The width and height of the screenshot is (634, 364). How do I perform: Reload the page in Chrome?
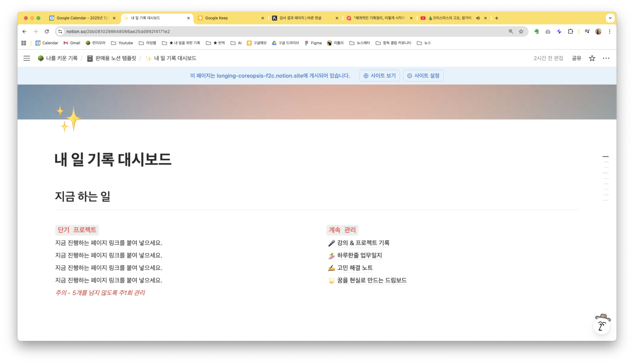click(47, 32)
